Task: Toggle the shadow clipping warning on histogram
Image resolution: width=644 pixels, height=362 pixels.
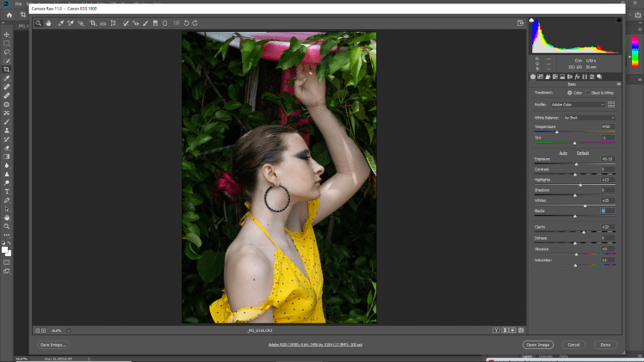Action: pos(533,21)
